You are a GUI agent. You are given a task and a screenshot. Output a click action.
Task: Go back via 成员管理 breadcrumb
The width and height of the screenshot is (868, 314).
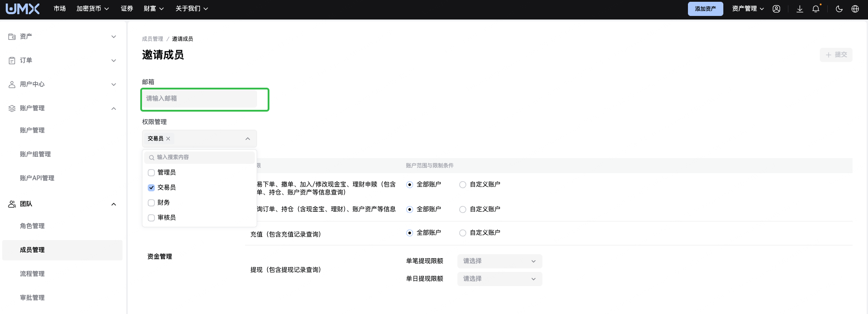coord(153,39)
